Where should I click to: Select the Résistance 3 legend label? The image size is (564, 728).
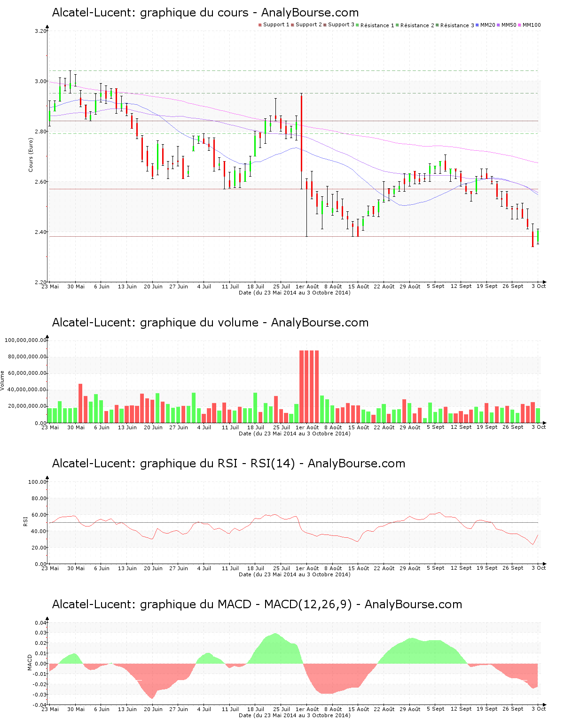(x=457, y=25)
